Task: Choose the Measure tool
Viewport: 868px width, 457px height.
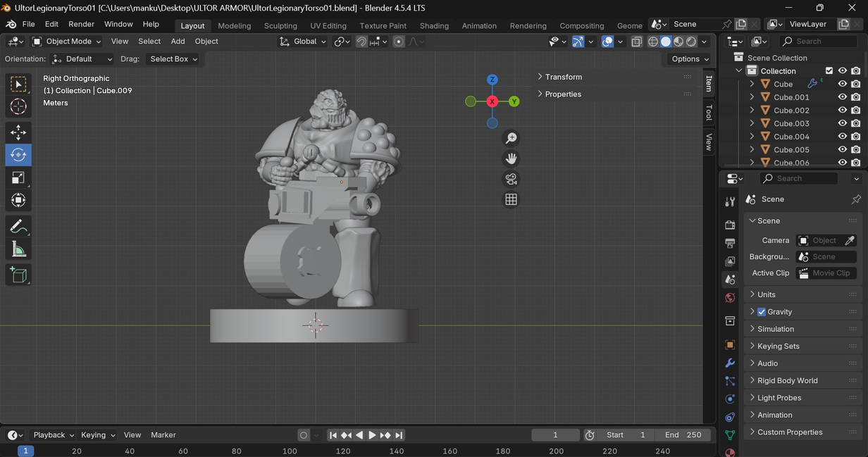Action: [x=18, y=249]
